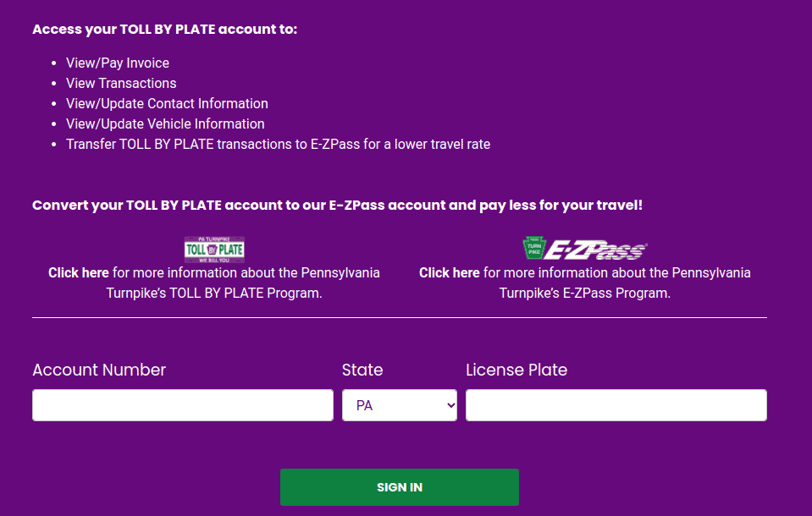Click the TOLL BY PLATE logo image

[x=214, y=250]
